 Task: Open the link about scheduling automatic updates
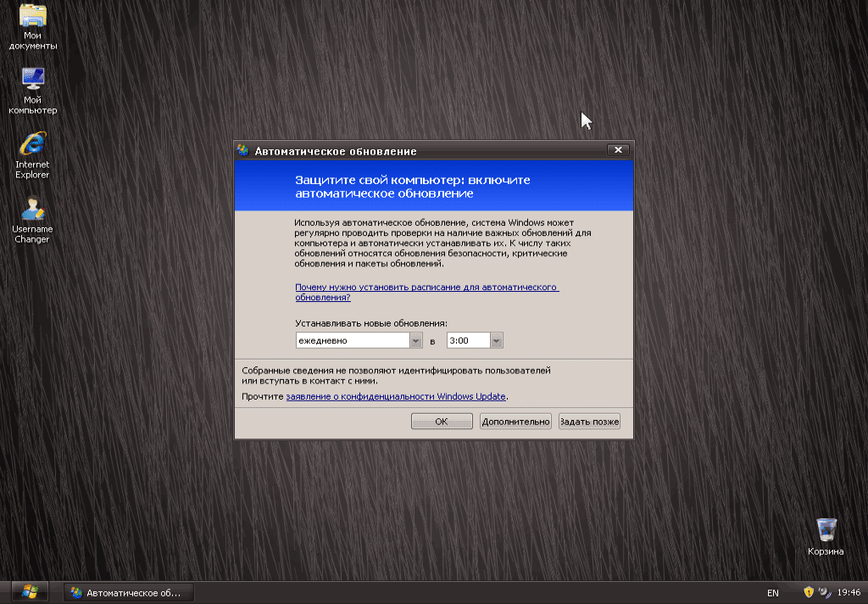(x=427, y=292)
